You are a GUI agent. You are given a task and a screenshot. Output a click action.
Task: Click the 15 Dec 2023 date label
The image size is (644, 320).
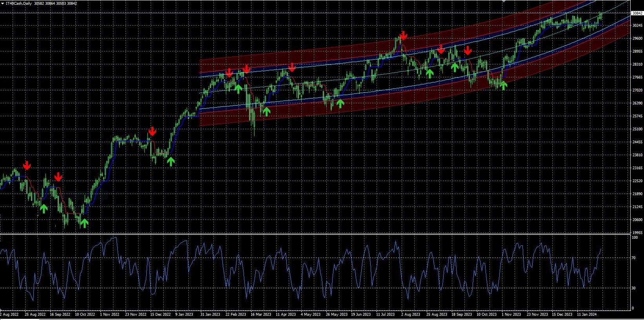click(562, 315)
